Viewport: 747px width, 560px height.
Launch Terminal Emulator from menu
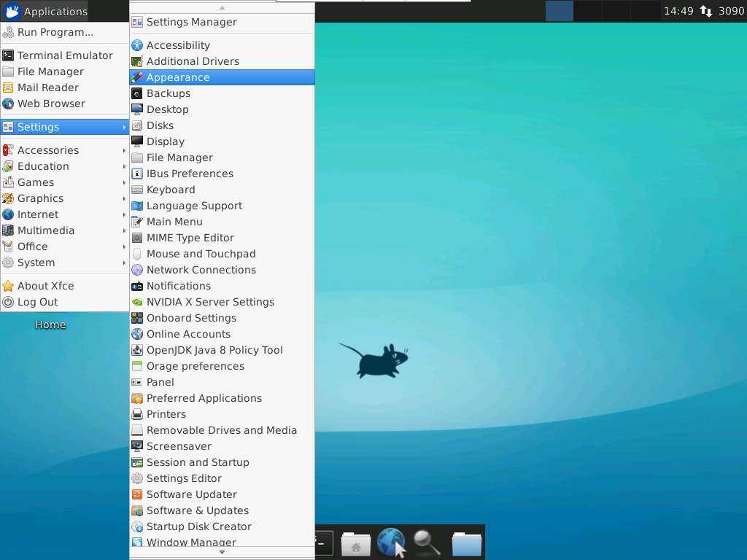pos(65,55)
